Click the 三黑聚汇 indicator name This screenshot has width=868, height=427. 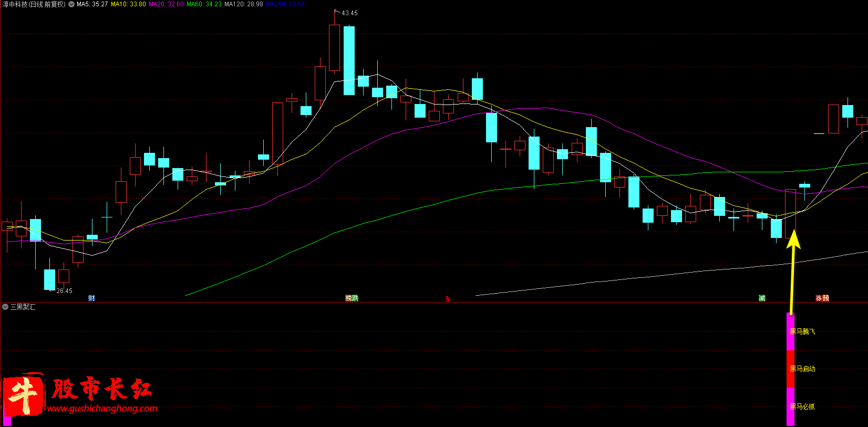pyautogui.click(x=23, y=307)
